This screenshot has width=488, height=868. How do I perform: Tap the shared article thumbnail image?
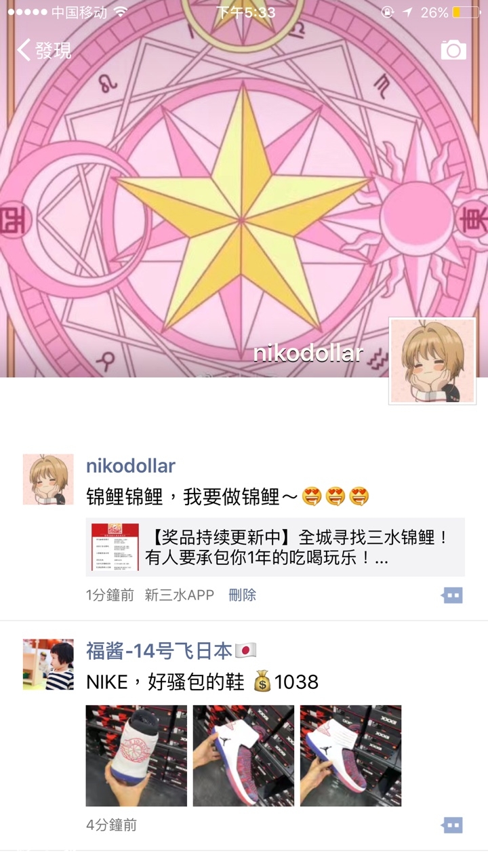tap(115, 547)
